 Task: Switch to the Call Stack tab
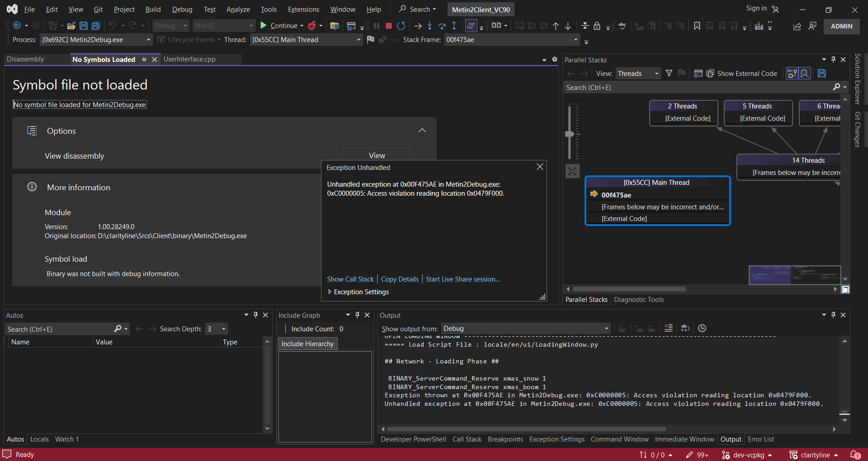[467, 439]
